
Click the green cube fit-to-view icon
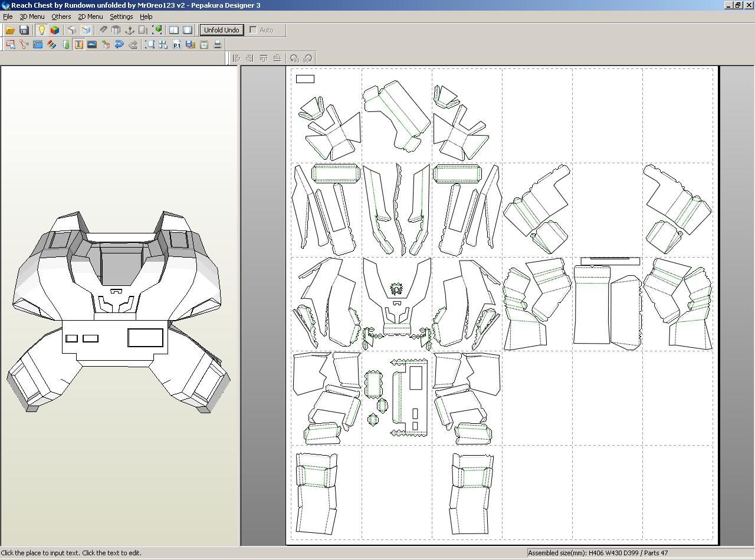click(157, 30)
